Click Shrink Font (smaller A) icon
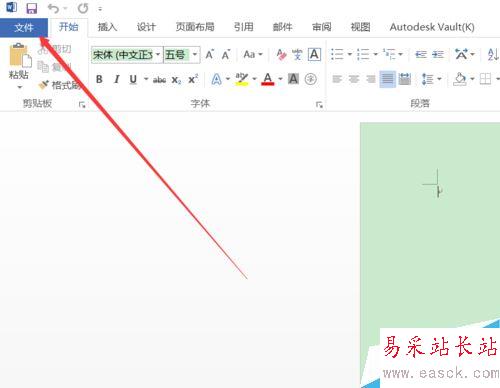The image size is (500, 388). click(x=226, y=54)
